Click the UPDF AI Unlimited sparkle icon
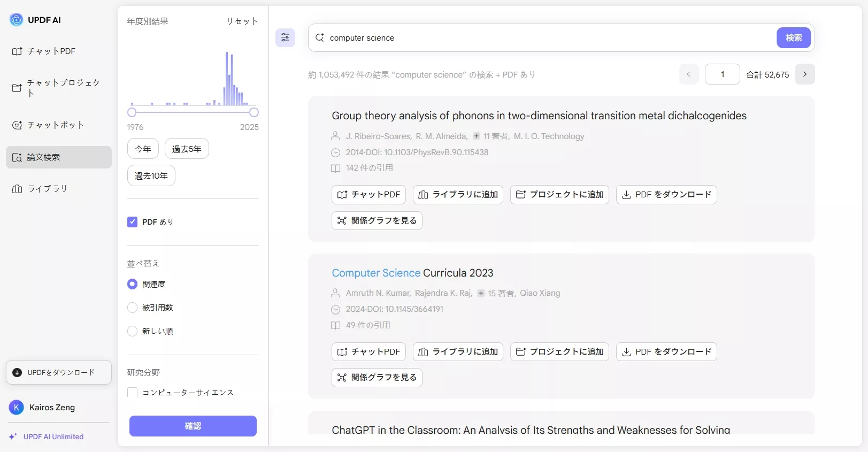Viewport: 868px width, 452px height. click(x=13, y=436)
